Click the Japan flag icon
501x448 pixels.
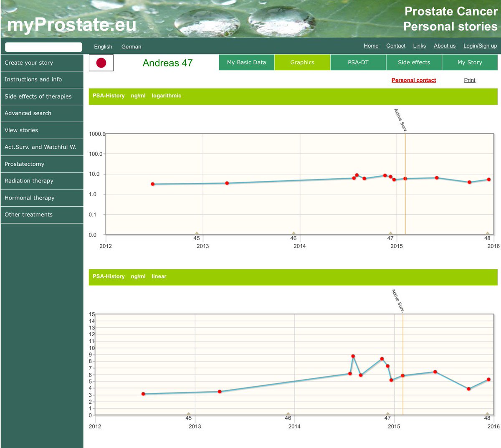[101, 63]
